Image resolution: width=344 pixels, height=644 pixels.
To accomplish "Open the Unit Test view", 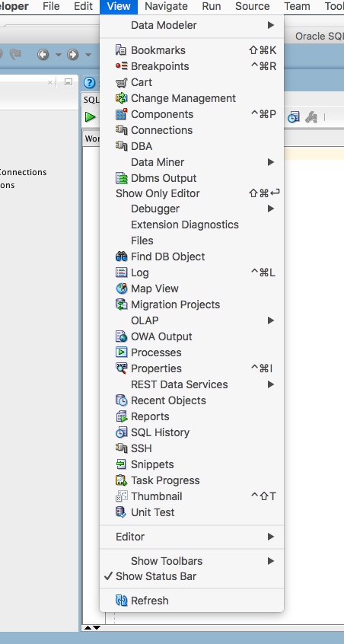I will click(x=192, y=512).
